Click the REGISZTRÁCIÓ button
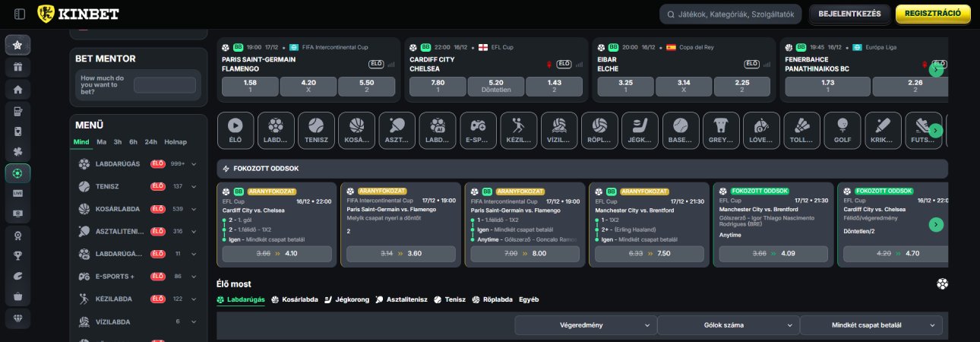 pos(933,14)
